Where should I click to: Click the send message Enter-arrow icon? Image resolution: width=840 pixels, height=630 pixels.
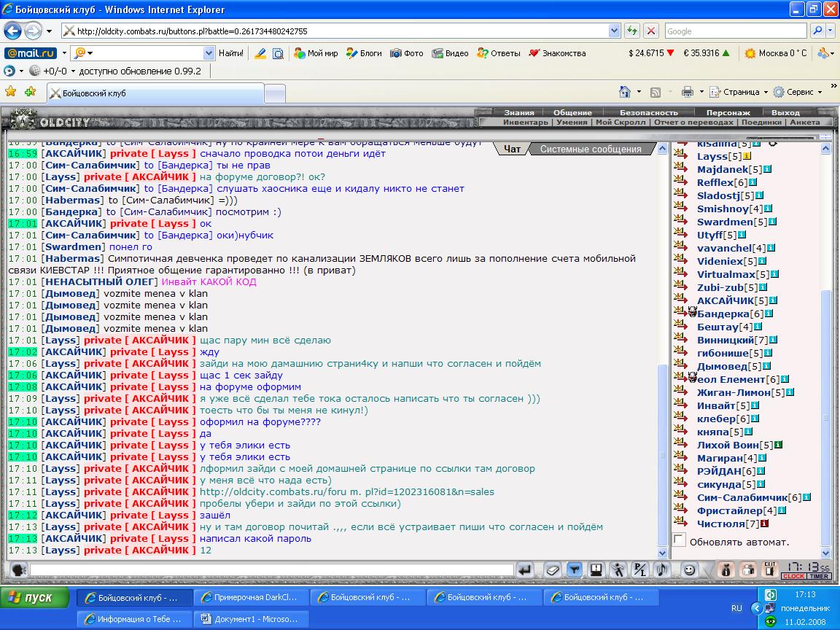[x=526, y=570]
